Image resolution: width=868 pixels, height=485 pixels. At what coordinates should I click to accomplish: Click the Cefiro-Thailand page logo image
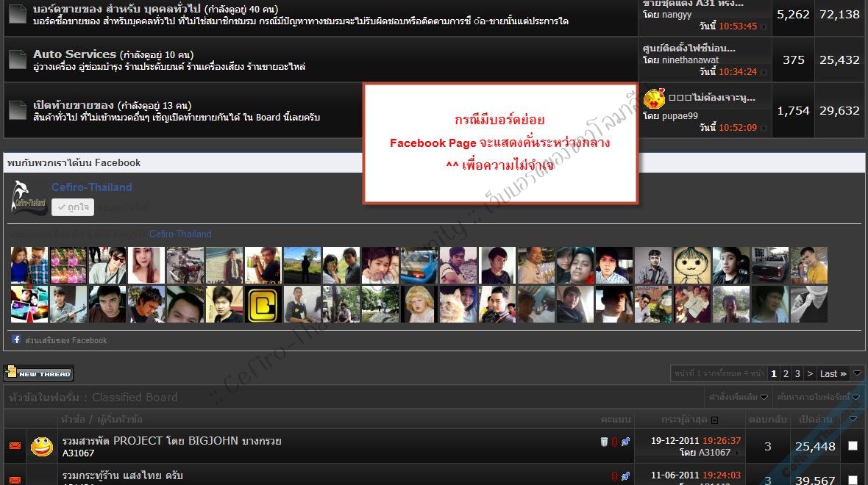pos(29,198)
